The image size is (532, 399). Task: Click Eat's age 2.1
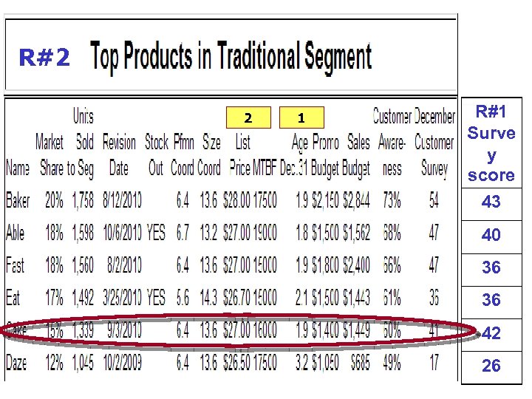click(302, 298)
